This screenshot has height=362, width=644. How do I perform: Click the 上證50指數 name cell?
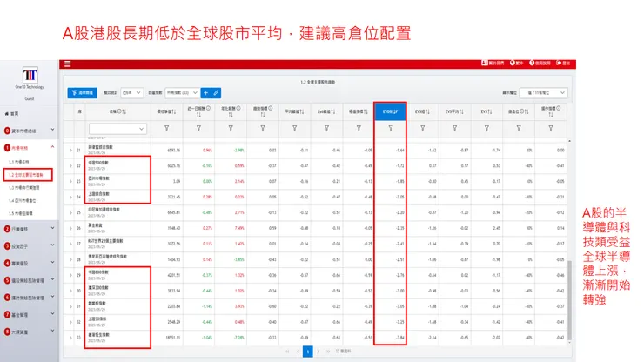[x=117, y=322]
